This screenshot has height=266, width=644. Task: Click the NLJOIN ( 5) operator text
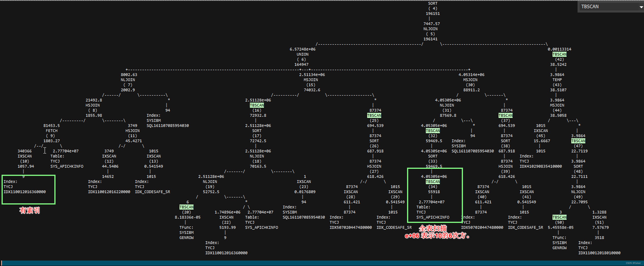pos(430,29)
